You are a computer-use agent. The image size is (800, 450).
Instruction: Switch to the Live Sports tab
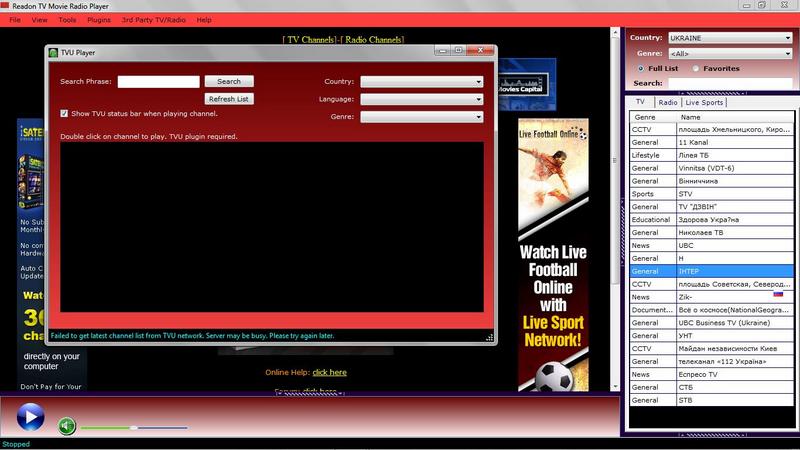tap(704, 103)
